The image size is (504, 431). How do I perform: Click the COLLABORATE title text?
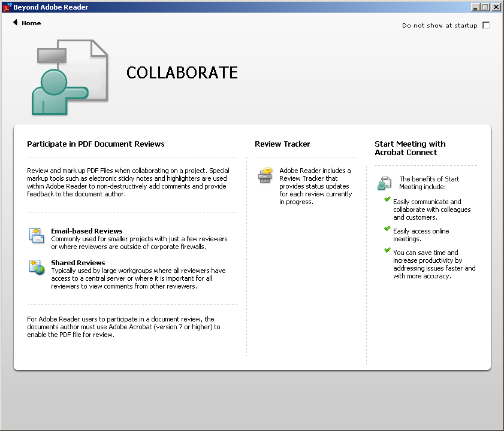(x=182, y=72)
